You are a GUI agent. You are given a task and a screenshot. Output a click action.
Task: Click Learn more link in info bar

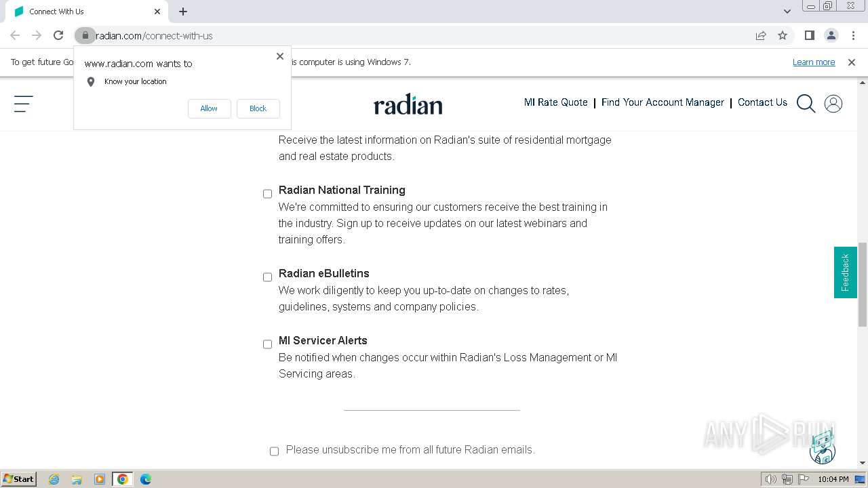pos(814,62)
